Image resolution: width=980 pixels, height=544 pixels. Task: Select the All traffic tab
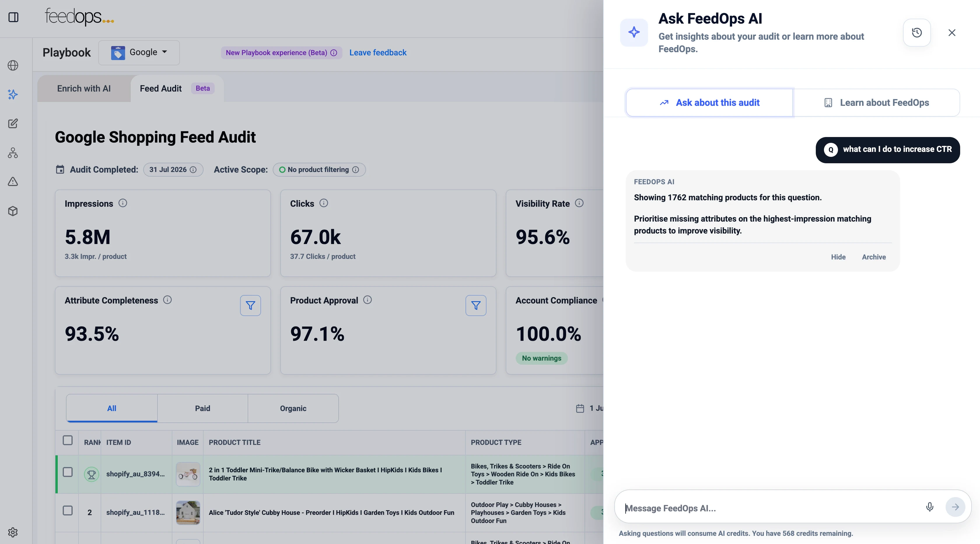point(112,408)
